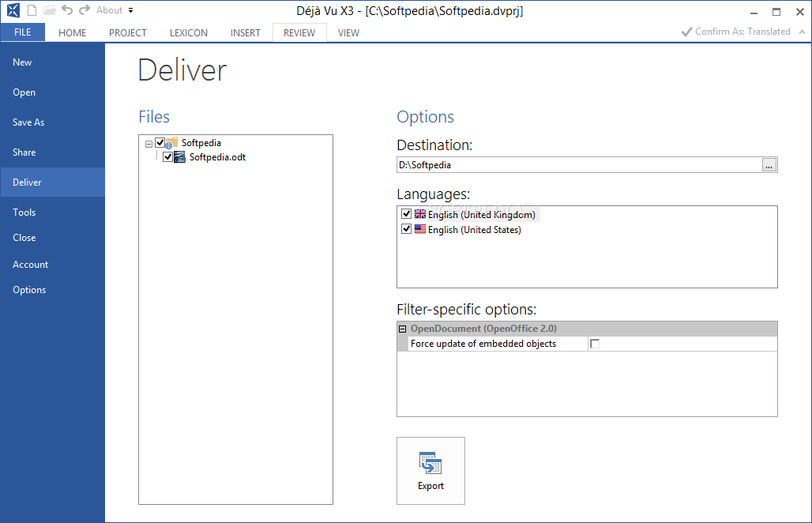Collapse the OpenDocument (OpenOffice 2.0) group
Viewport: 812px width, 523px height.
[402, 329]
